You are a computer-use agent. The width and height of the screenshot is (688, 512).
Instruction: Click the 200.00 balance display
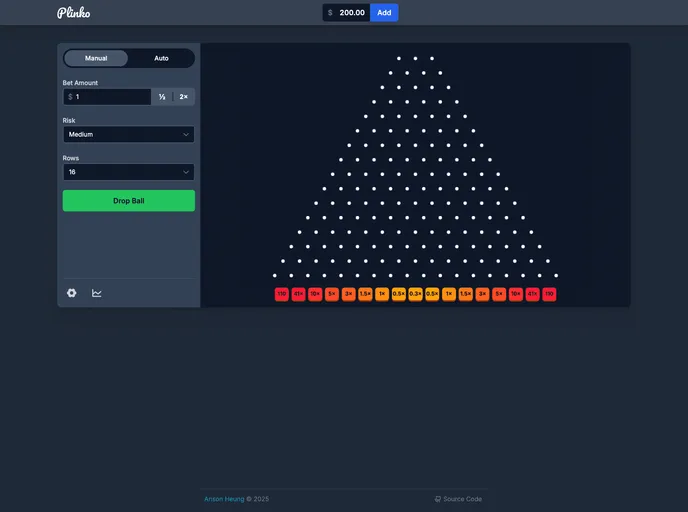click(346, 13)
